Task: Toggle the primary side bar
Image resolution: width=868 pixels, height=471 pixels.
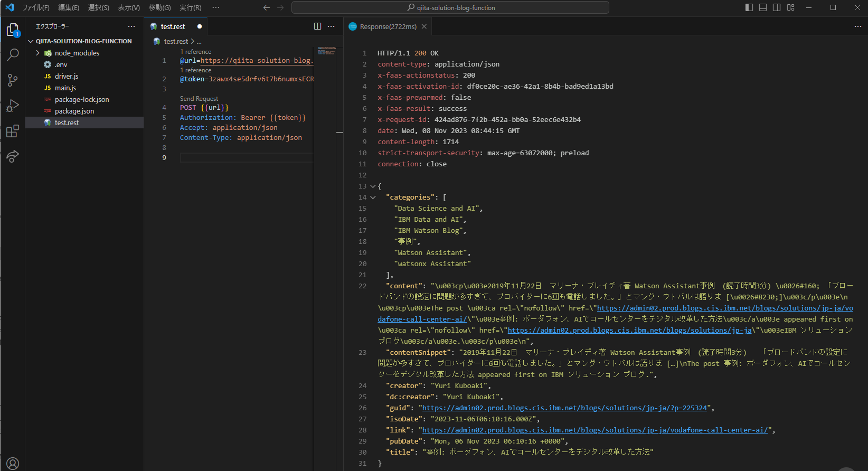Action: [x=749, y=7]
